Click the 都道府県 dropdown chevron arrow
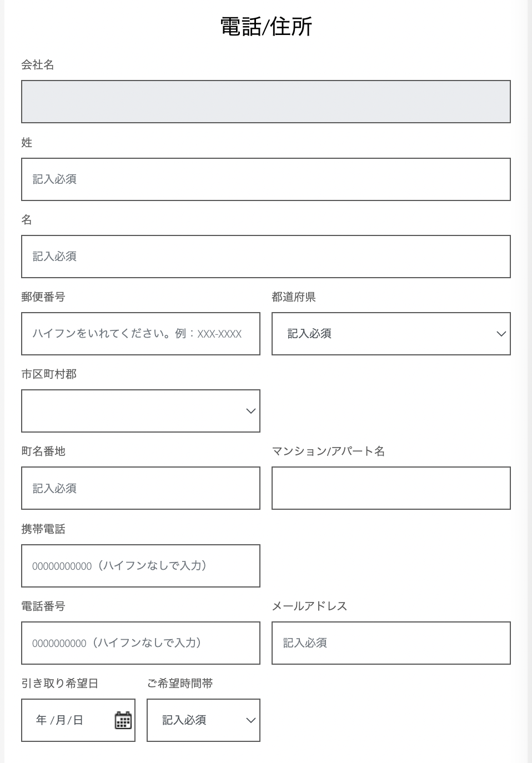 click(x=501, y=334)
